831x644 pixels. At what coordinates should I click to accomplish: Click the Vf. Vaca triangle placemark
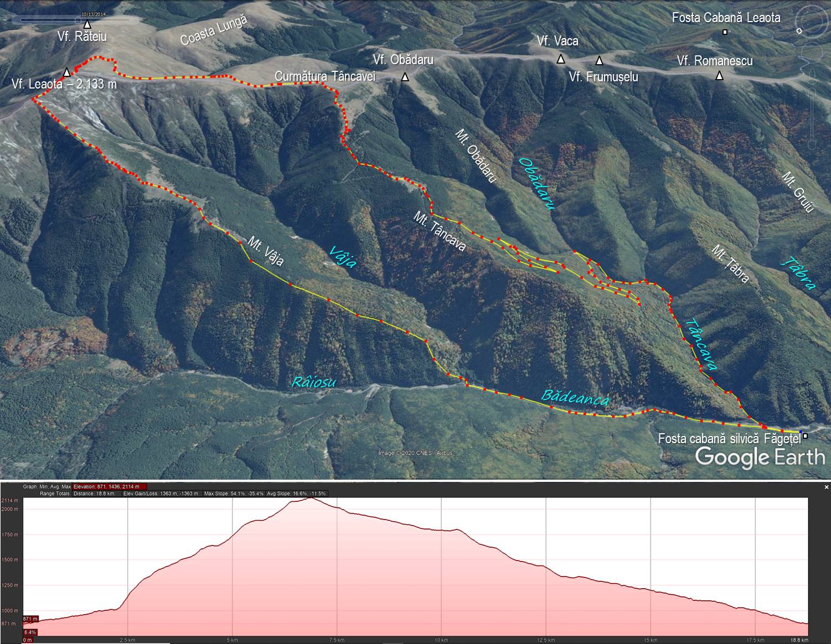point(561,59)
